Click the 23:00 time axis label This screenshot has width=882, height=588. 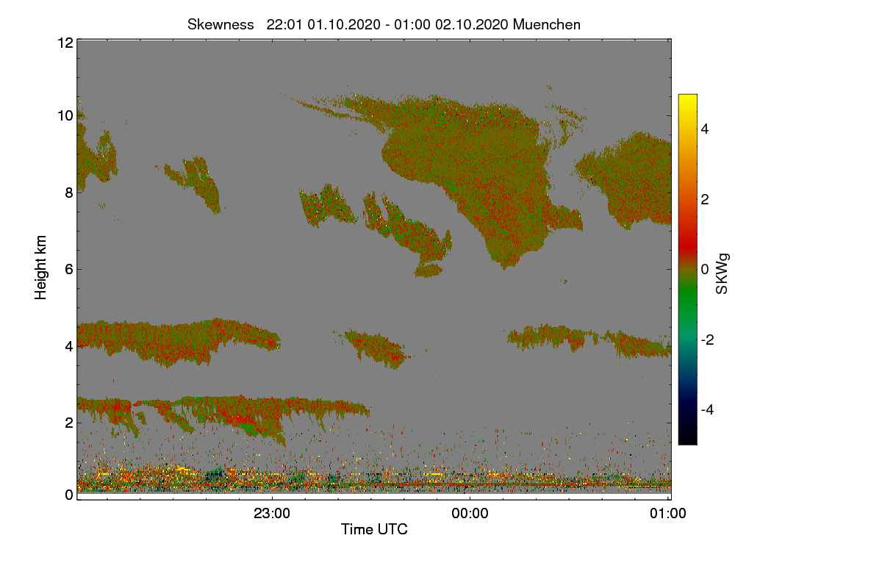(x=272, y=514)
